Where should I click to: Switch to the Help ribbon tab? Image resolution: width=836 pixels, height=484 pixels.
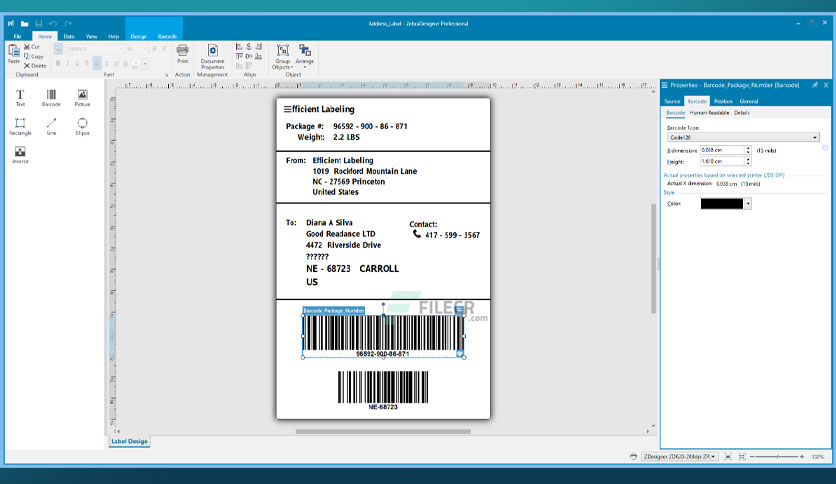pos(114,36)
